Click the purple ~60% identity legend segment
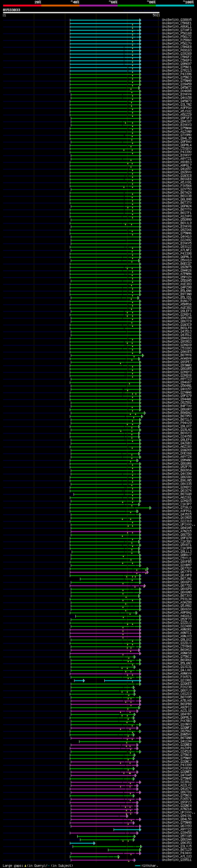The image size is (197, 868). pyautogui.click(x=99, y=6)
